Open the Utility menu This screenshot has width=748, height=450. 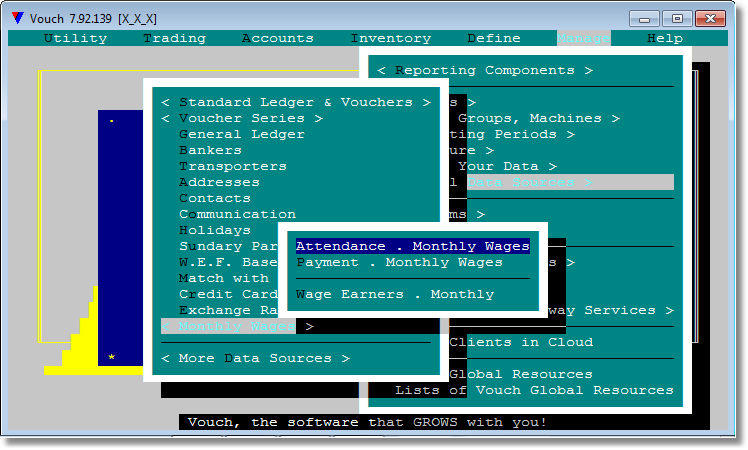click(75, 38)
